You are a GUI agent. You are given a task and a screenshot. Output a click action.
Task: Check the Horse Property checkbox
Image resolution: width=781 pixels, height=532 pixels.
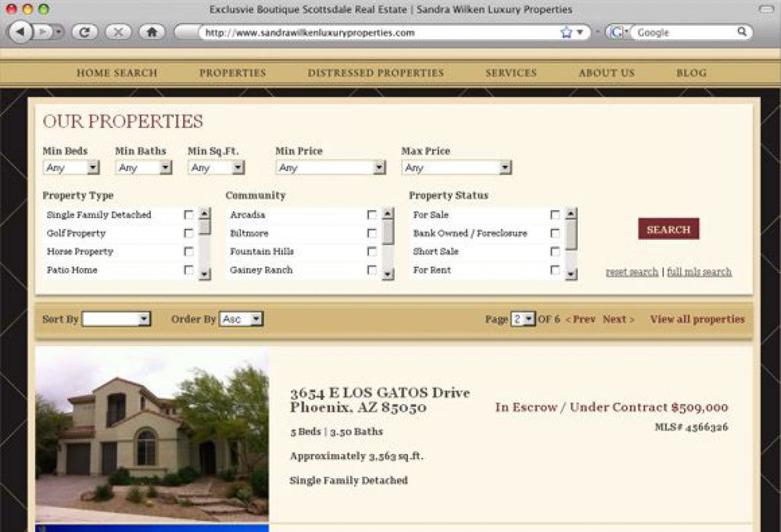click(188, 252)
